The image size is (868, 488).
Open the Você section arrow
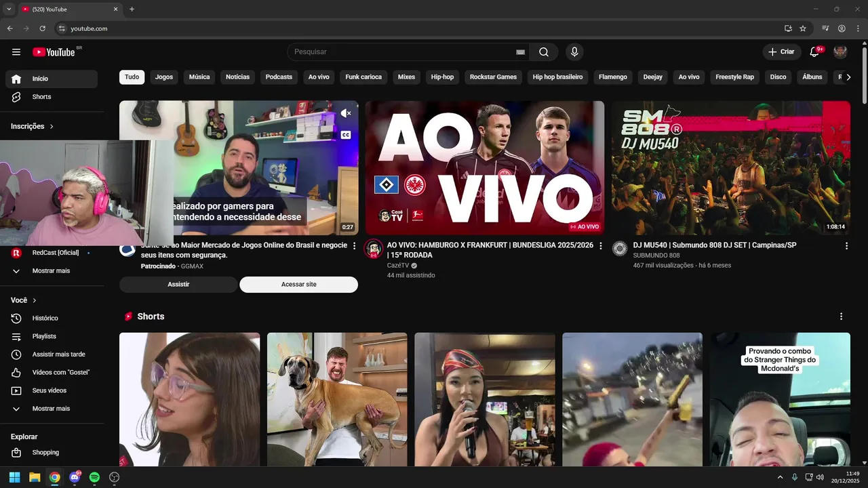point(35,300)
